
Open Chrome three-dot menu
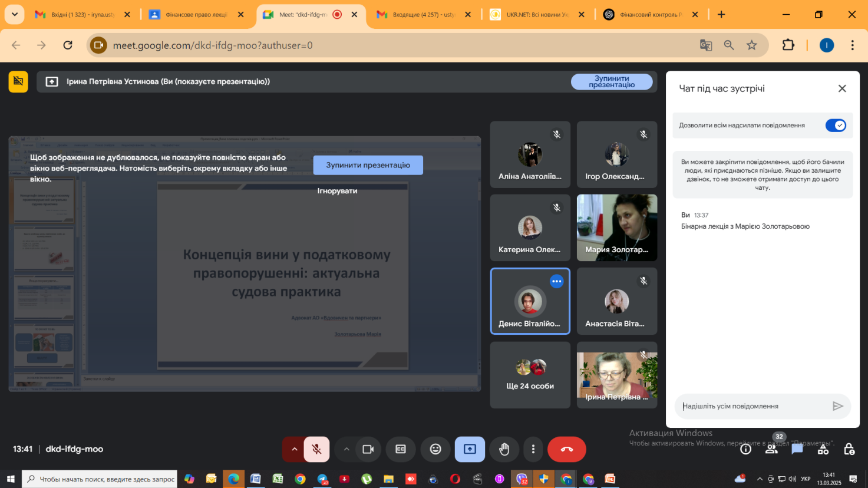[852, 45]
